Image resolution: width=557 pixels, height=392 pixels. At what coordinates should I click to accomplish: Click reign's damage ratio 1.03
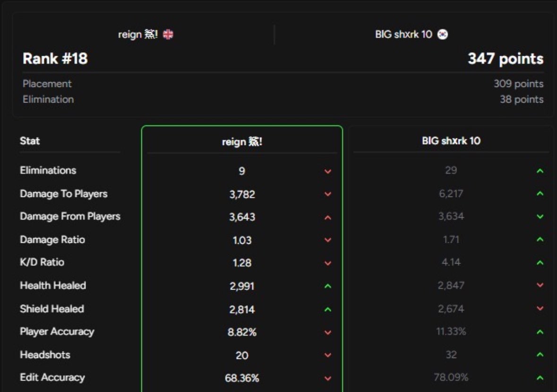coord(242,240)
